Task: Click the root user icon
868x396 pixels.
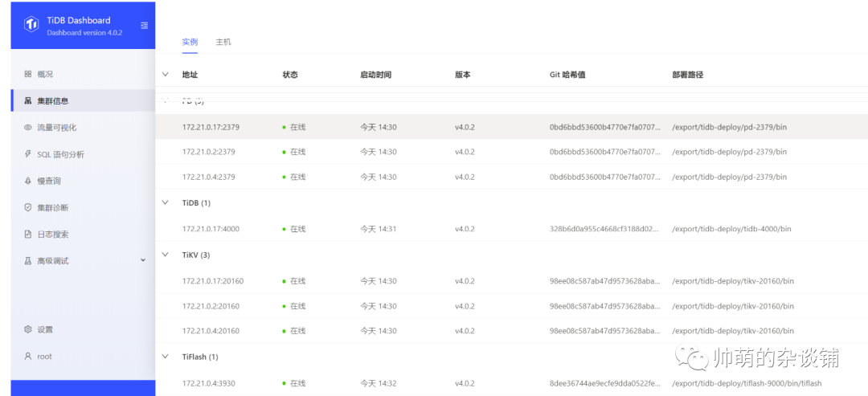Action: 28,356
